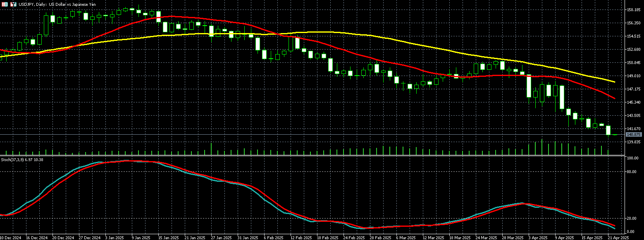Viewport: 644px width, 240px height.
Task: Click the 149.010 price axis label
Action: coord(634,76)
